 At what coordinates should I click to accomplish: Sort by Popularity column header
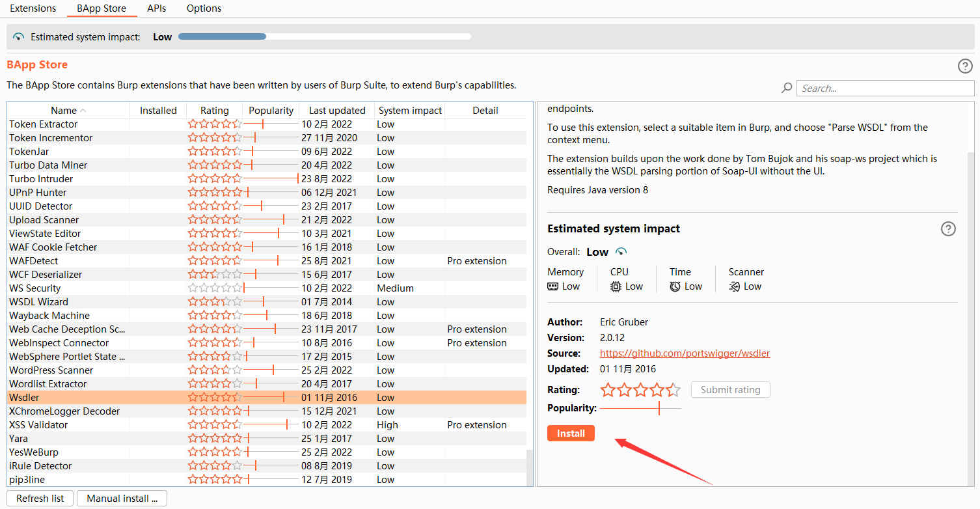[x=271, y=110]
